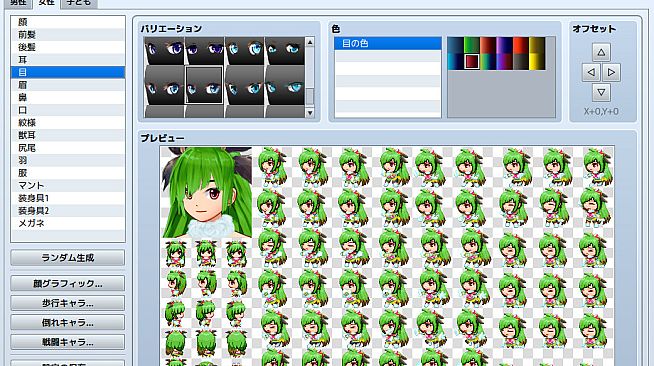Image resolution: width=654 pixels, height=366 pixels.
Task: Pick the second eye variation in the top row
Action: click(x=204, y=50)
